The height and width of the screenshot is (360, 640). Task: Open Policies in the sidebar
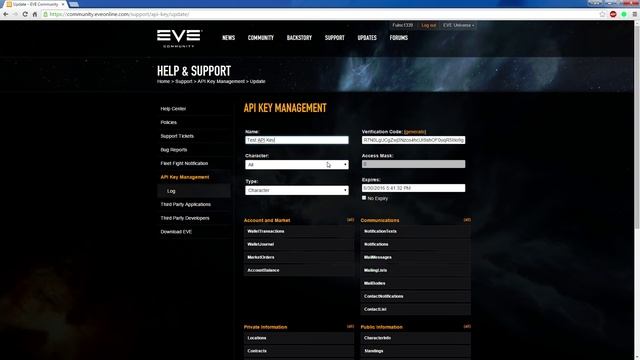coord(169,122)
